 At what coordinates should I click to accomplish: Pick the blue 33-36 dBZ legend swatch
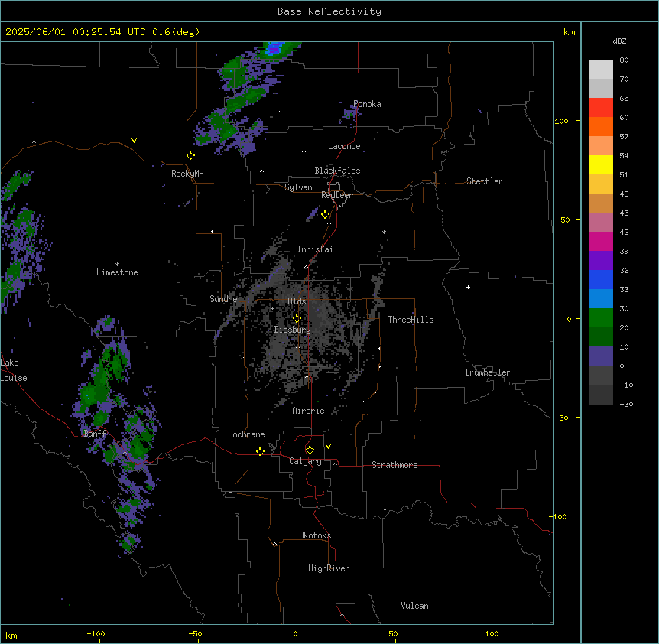coord(601,280)
